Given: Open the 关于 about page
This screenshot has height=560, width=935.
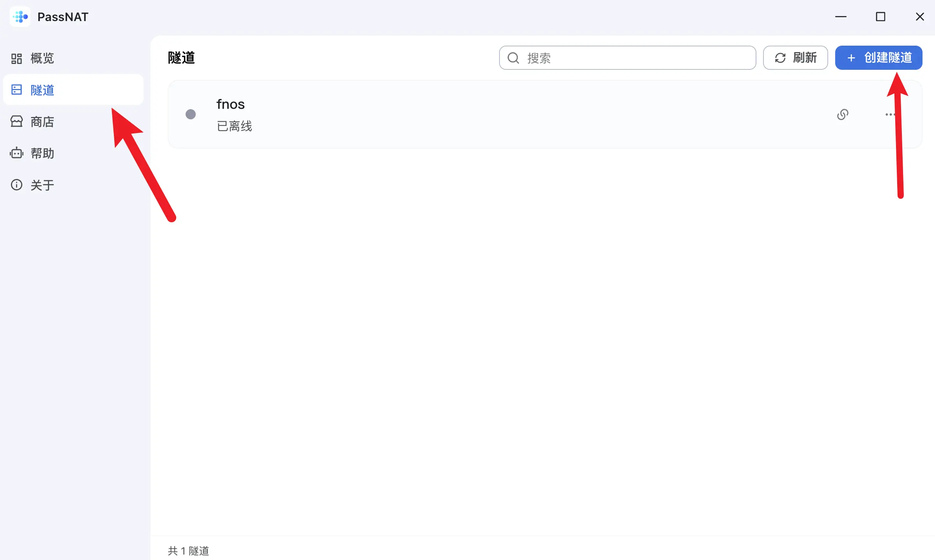Looking at the screenshot, I should point(42,185).
